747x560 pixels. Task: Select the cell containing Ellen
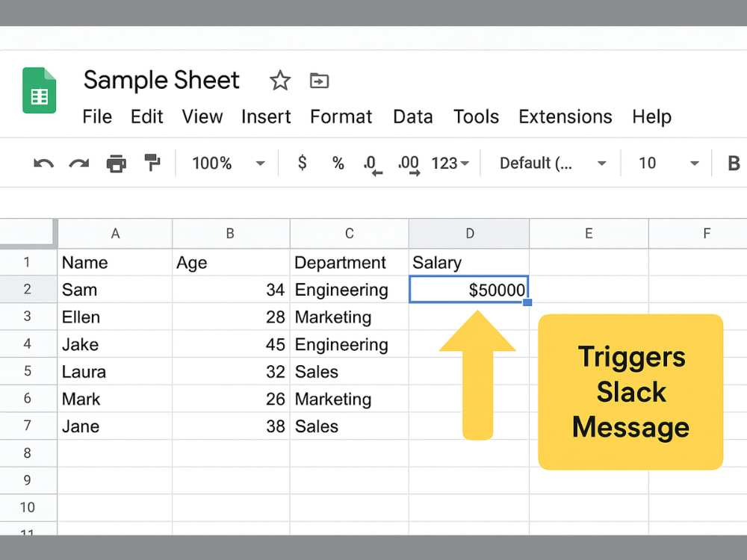[x=115, y=317]
